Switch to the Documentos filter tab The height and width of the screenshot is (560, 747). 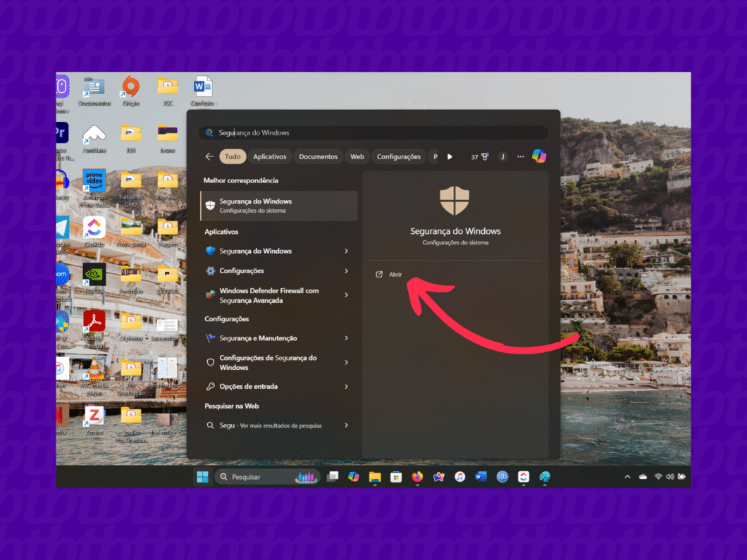point(319,156)
